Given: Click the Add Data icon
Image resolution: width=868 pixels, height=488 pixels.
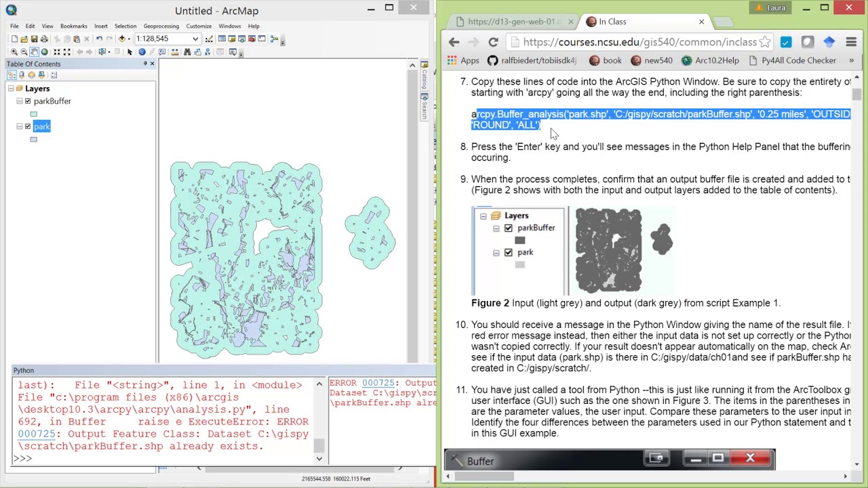Looking at the screenshot, I should pyautogui.click(x=122, y=39).
